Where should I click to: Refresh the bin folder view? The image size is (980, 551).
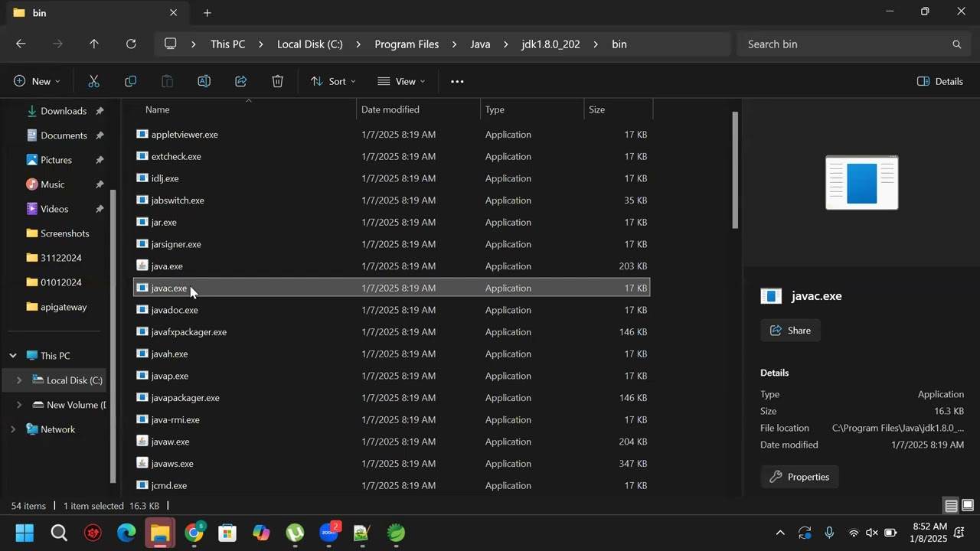[x=131, y=44]
